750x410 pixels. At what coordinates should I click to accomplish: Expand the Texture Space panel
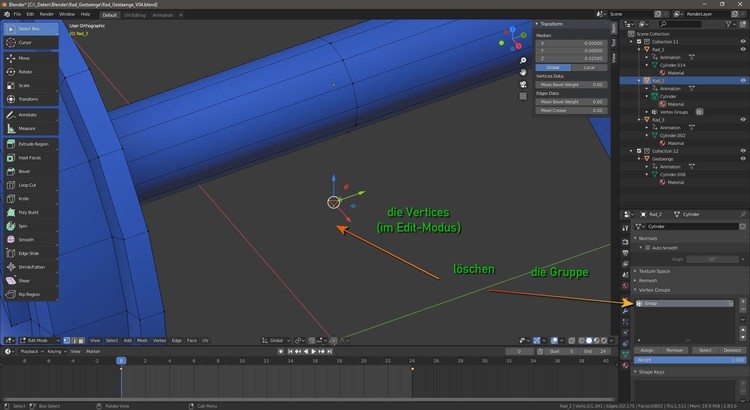[x=655, y=271]
